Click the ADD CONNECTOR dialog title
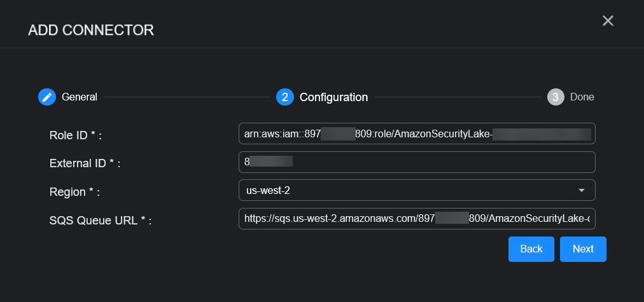 (x=91, y=30)
